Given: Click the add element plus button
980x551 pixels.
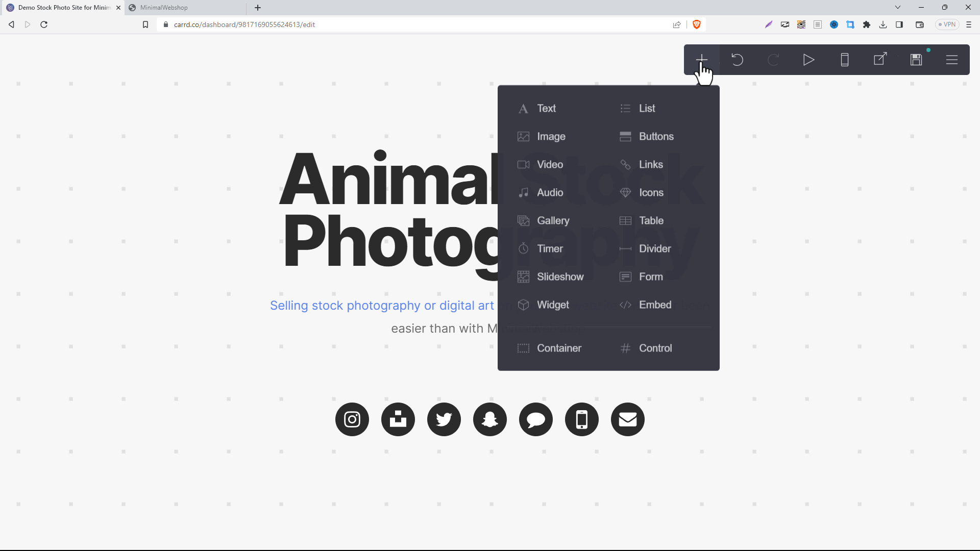Looking at the screenshot, I should tap(702, 60).
